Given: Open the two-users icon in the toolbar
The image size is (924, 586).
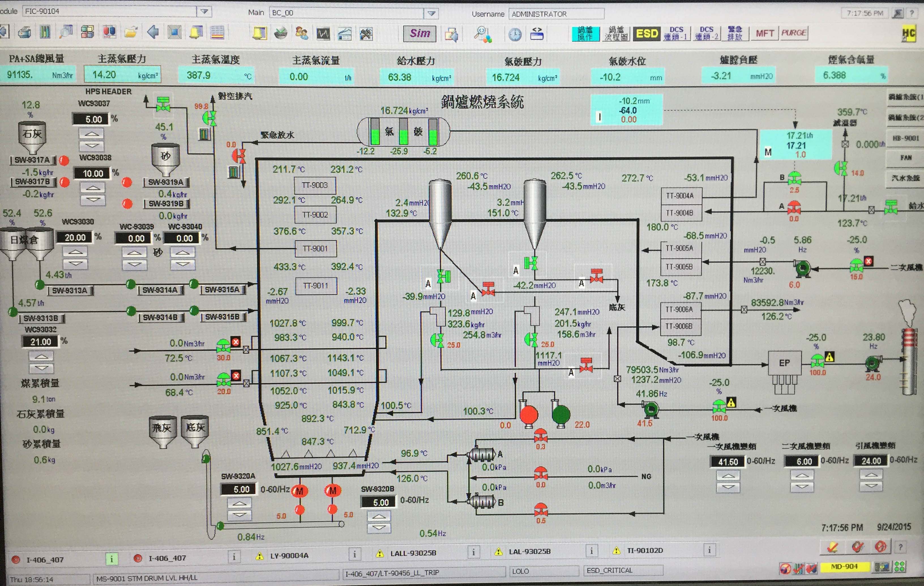Looking at the screenshot, I should click(x=302, y=33).
